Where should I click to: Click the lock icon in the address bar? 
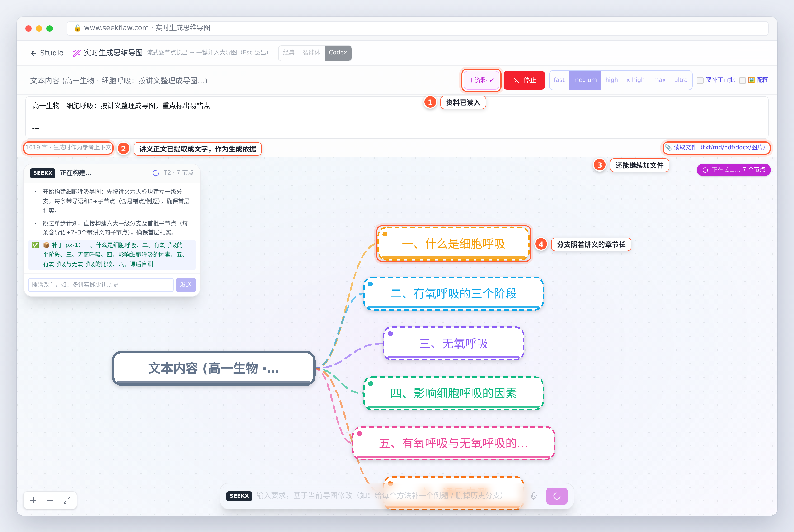click(77, 28)
